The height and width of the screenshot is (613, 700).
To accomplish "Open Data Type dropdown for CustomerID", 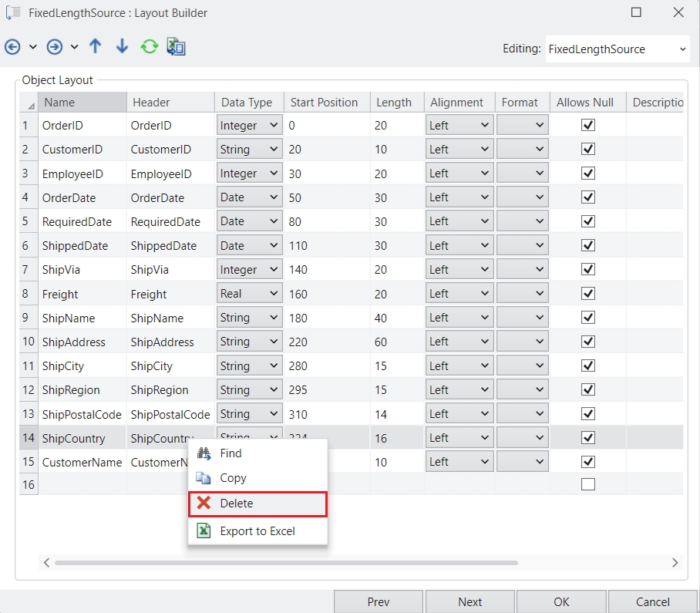I will coord(249,149).
